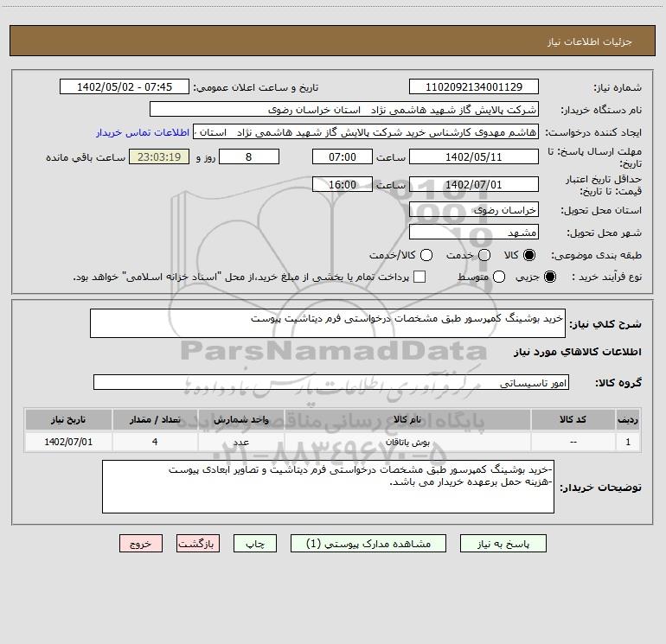Click the پاسخ به نیاز button

pyautogui.click(x=503, y=544)
